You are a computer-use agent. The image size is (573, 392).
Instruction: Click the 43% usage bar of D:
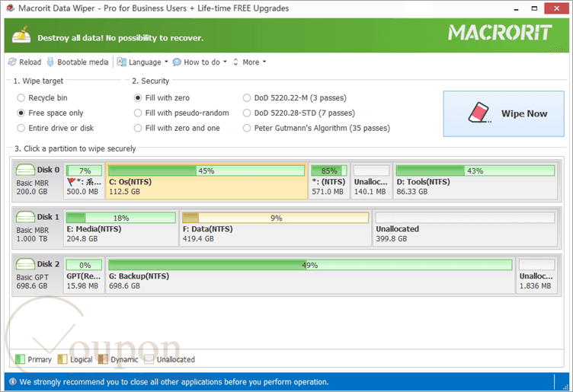[x=475, y=171]
